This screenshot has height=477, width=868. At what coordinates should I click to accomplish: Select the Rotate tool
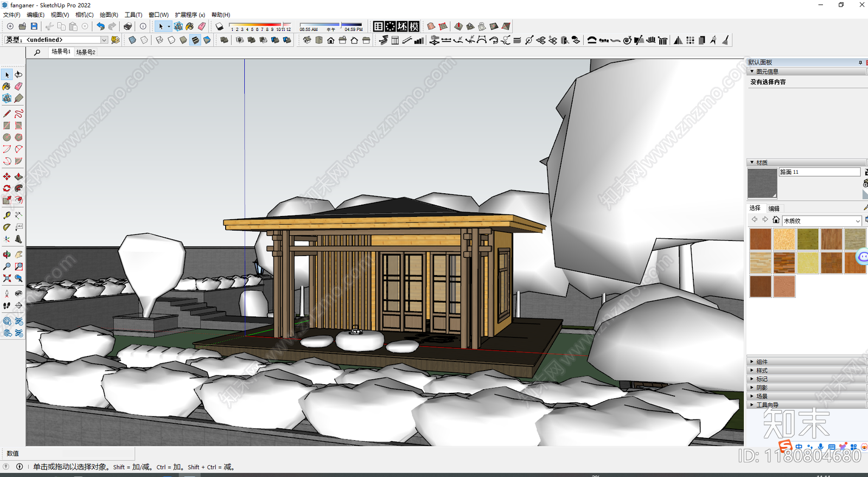(x=7, y=188)
